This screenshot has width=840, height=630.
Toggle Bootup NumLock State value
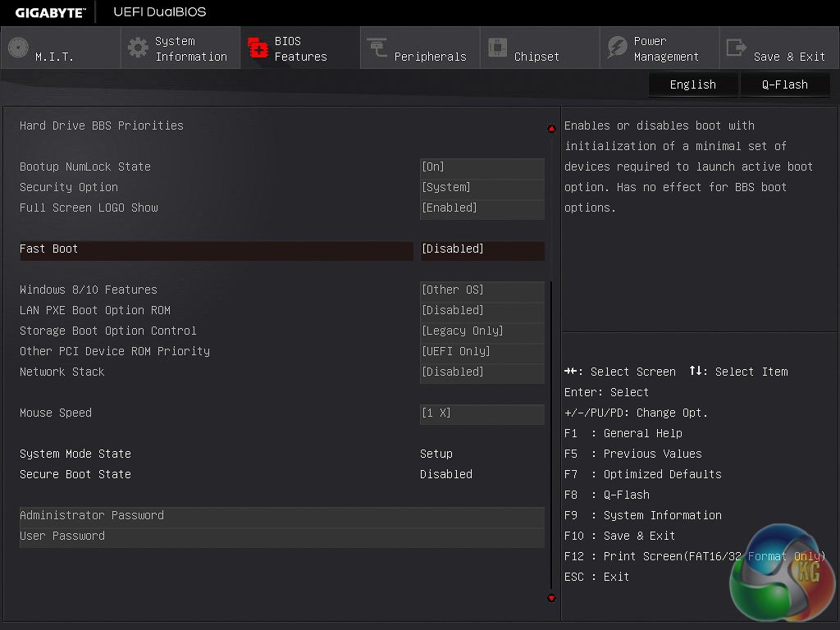coord(482,167)
